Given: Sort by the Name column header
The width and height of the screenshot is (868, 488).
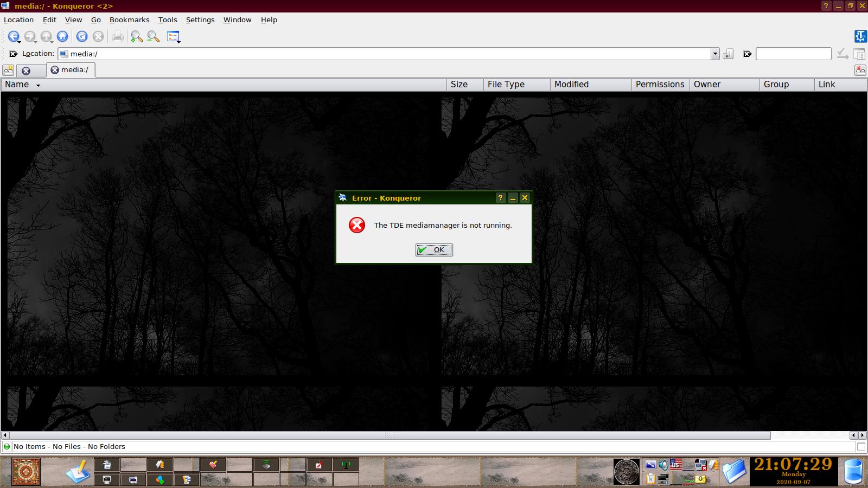Looking at the screenshot, I should 224,85.
